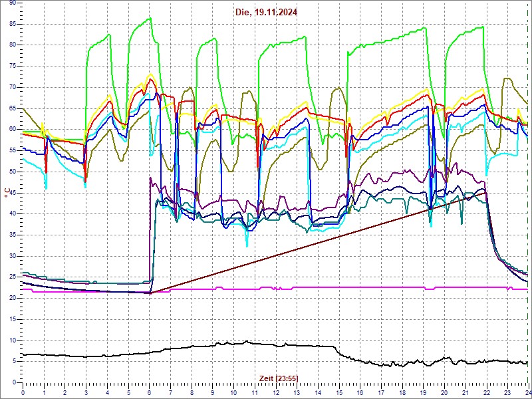
Task: Select the 75 value on the temperature axis
Action: (12, 66)
